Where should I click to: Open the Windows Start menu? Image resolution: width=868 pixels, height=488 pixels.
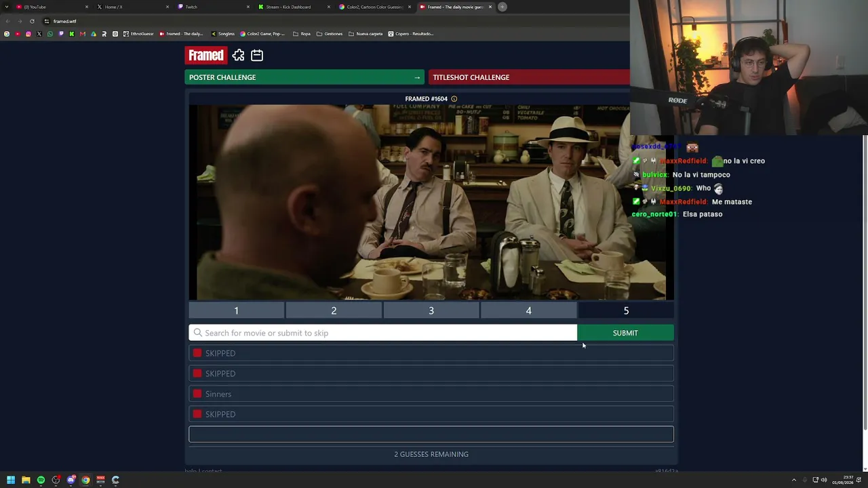click(x=11, y=480)
